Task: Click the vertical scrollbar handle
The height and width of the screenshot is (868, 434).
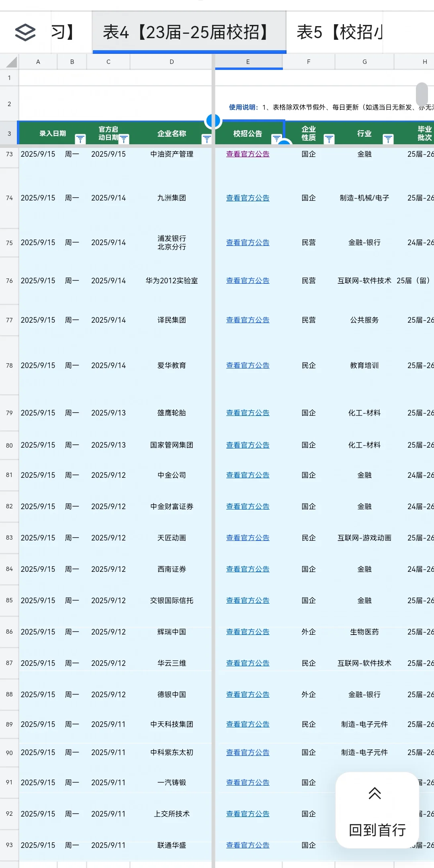Action: click(422, 94)
